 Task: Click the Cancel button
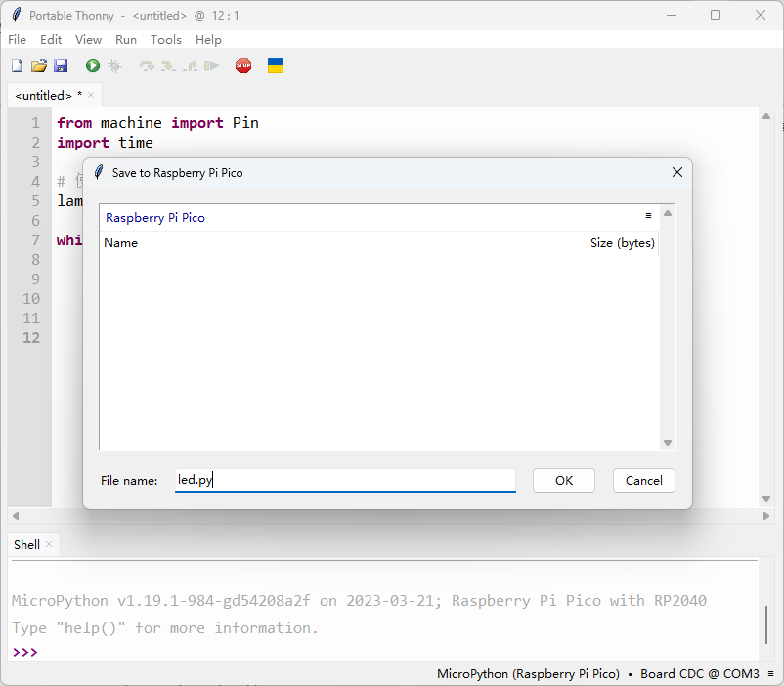click(x=644, y=480)
